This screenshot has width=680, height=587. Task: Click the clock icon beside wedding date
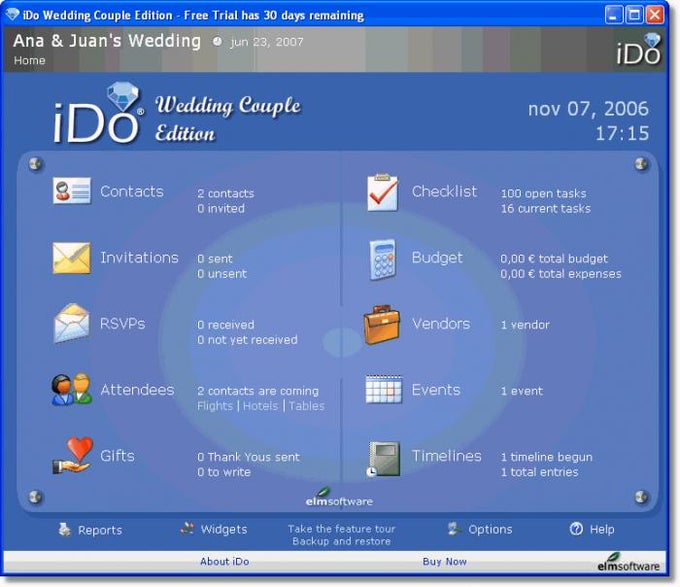[x=217, y=41]
